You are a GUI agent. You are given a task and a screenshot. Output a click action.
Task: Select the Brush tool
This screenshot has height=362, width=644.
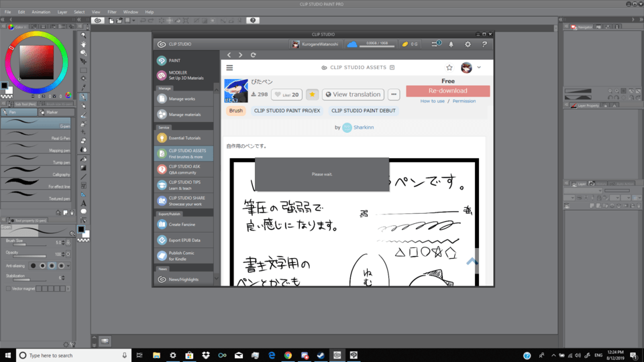tap(83, 115)
